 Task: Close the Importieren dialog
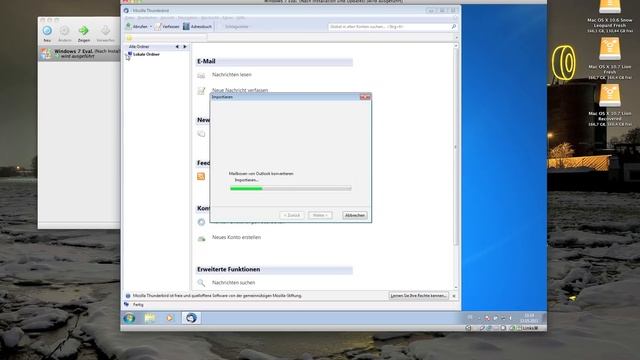(365, 97)
